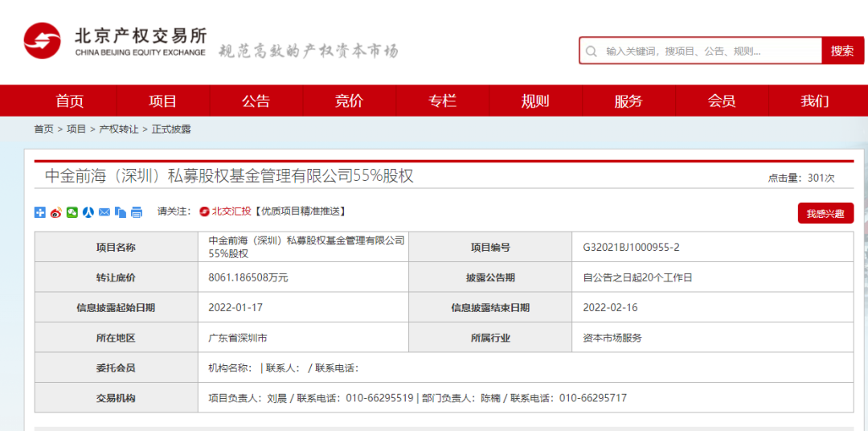
Task: Click the 交易机构 label cell
Action: point(117,398)
